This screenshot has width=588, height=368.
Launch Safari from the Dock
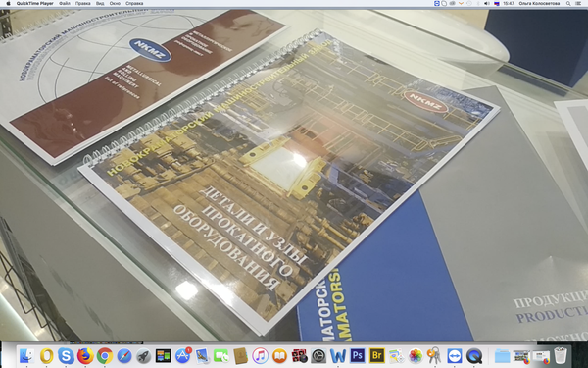click(x=124, y=355)
